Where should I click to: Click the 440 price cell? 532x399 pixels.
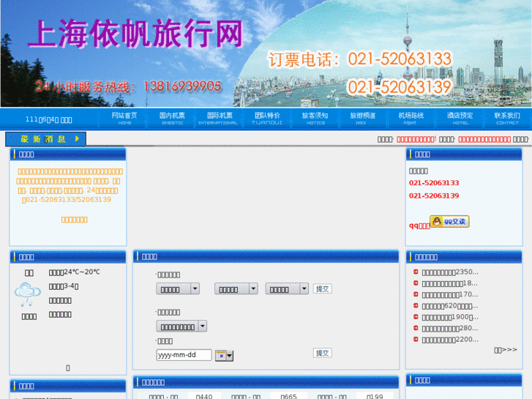pyautogui.click(x=204, y=396)
